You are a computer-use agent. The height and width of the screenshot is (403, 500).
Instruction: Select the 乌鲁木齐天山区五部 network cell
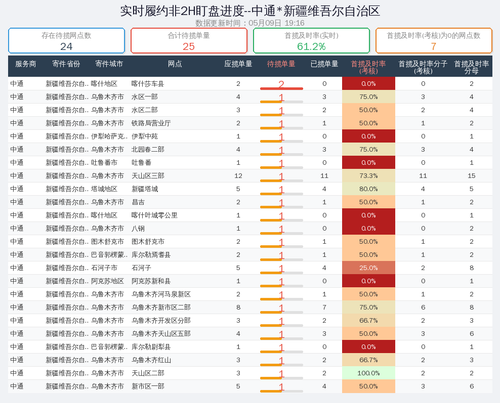161,334
